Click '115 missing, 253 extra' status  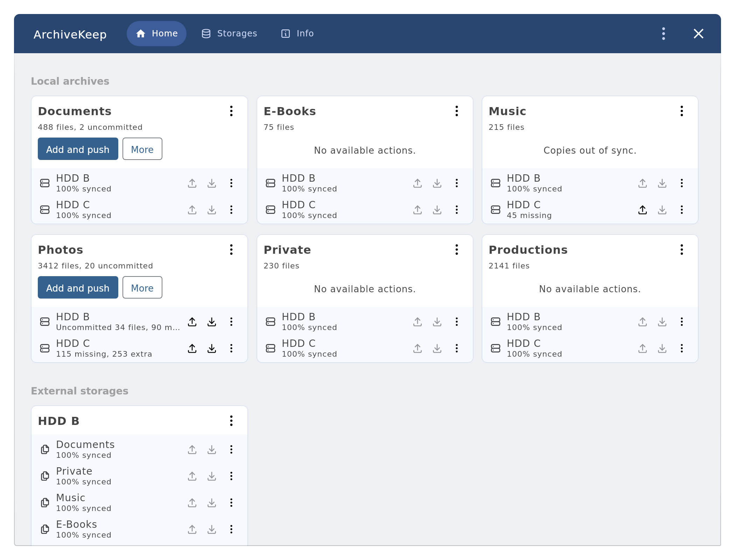[104, 354]
